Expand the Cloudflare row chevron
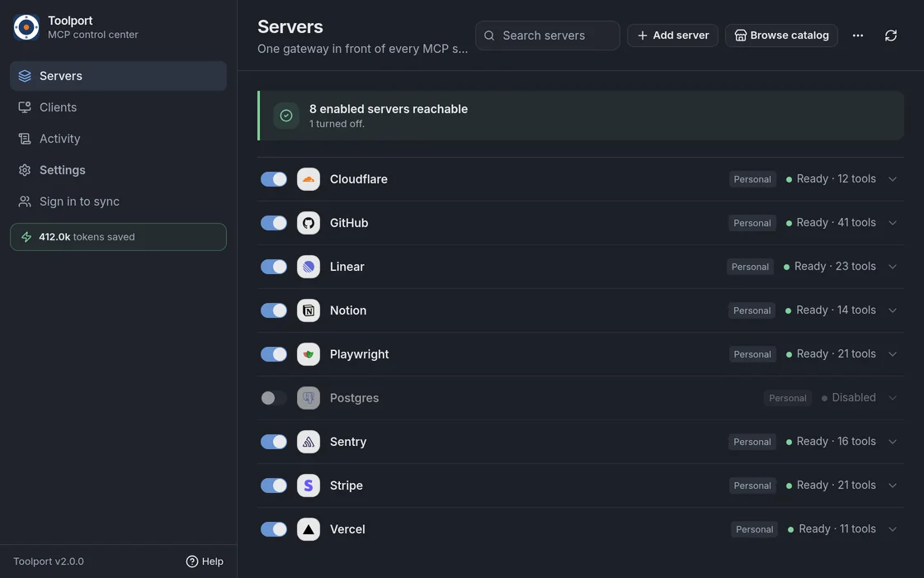 coord(892,179)
